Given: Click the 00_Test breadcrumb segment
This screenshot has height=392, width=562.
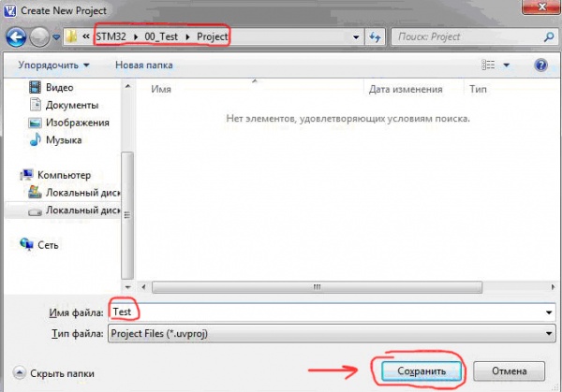Looking at the screenshot, I should (x=161, y=36).
